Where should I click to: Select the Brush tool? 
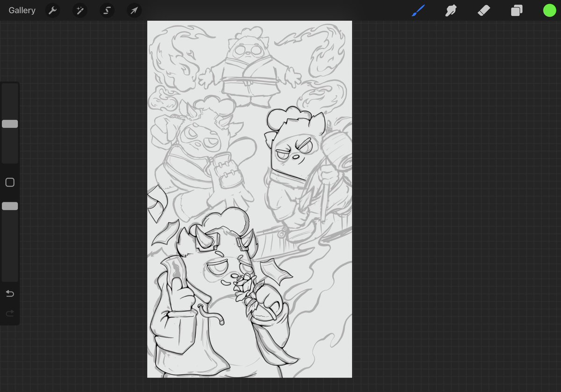418,10
